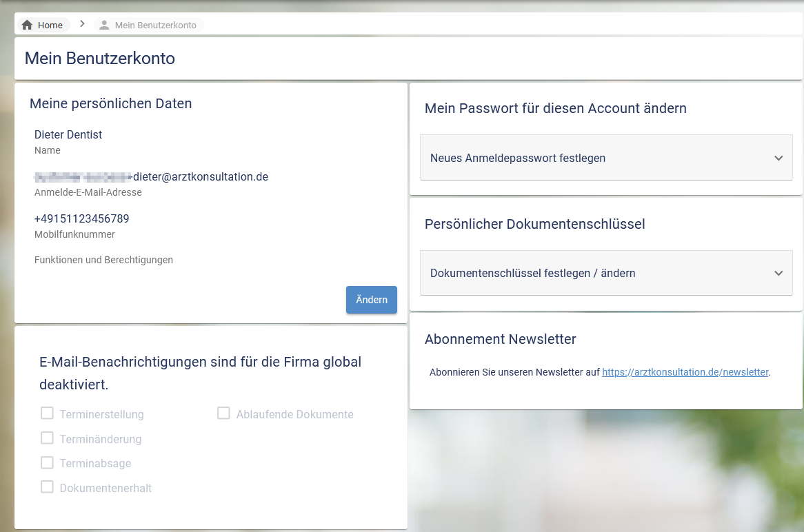Toggle the Terminänderung checkbox
This screenshot has height=532, width=804.
pos(47,438)
